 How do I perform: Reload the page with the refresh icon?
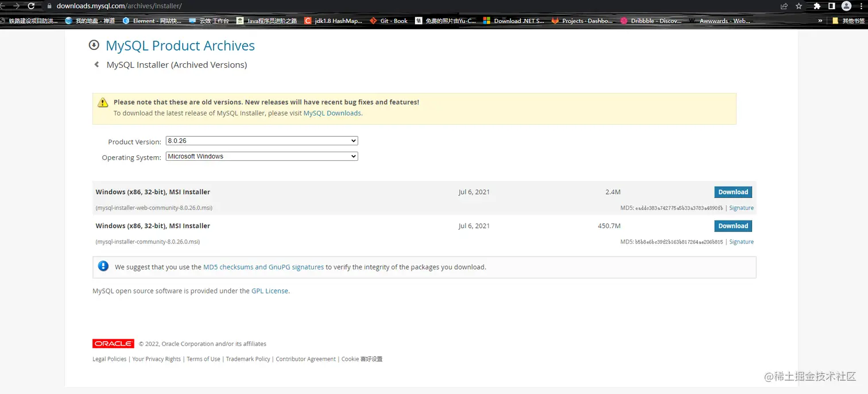click(x=31, y=6)
